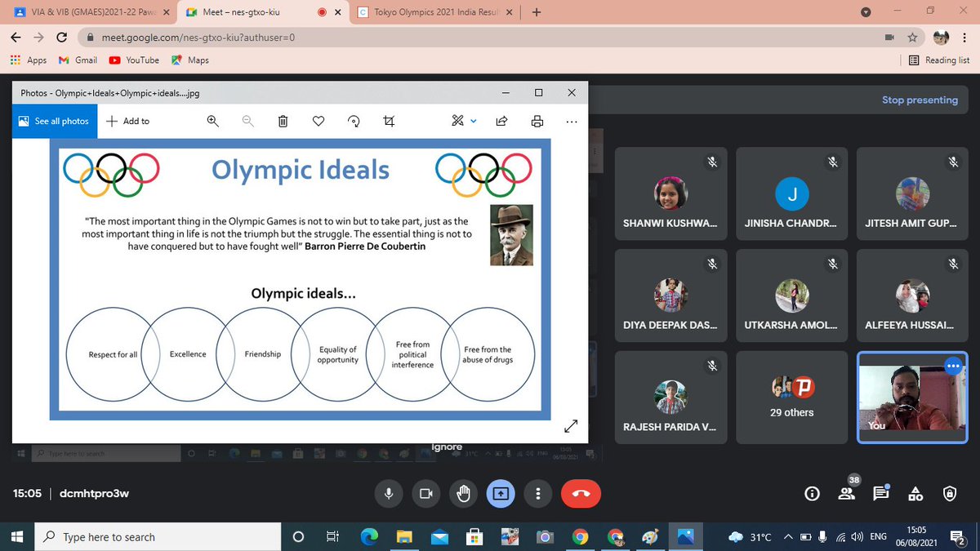Open the Photos 'See more' ellipsis menu
This screenshot has height=551, width=980.
571,121
